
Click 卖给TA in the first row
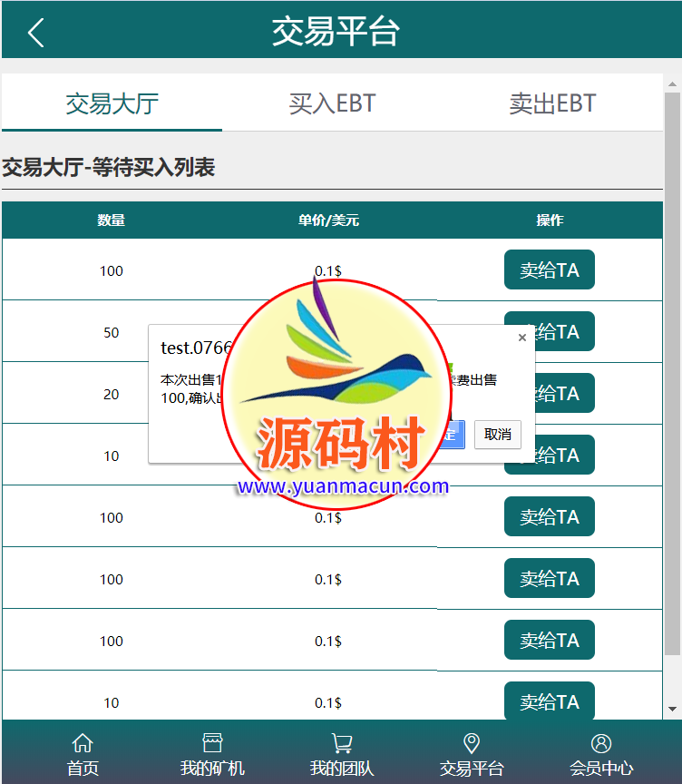coord(549,269)
